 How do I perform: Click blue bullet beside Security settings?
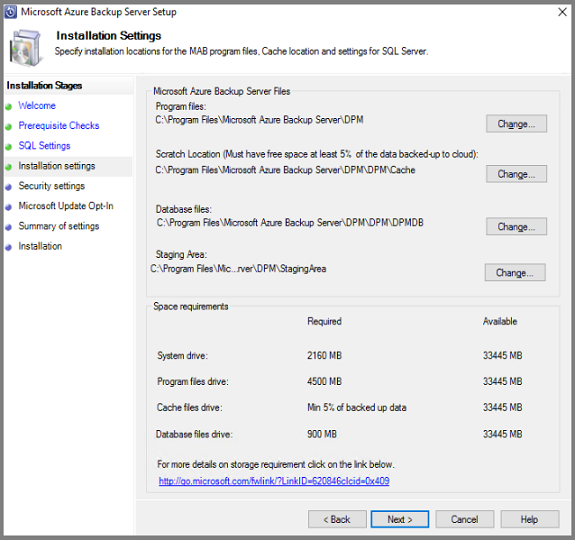pyautogui.click(x=9, y=187)
